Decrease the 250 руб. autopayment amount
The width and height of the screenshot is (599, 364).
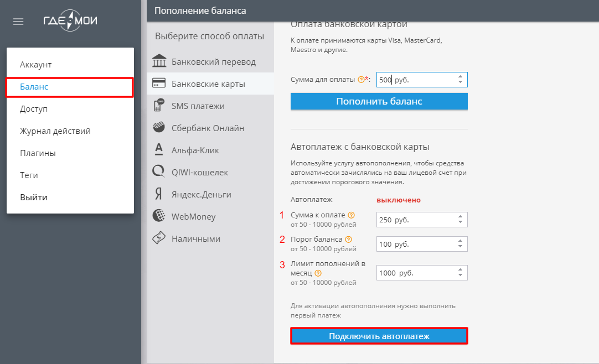click(x=461, y=222)
